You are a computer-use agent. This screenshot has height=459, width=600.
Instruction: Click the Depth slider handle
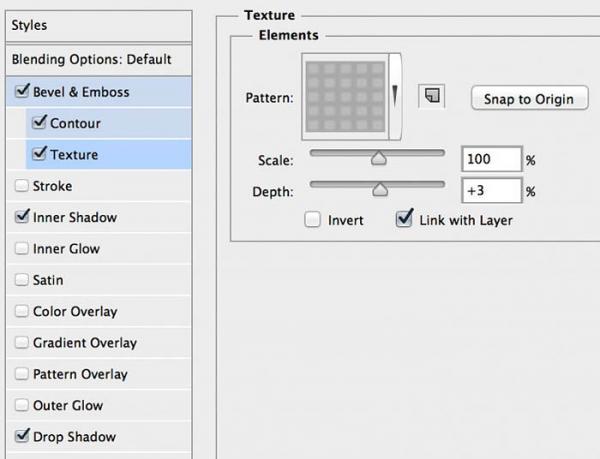pyautogui.click(x=380, y=188)
